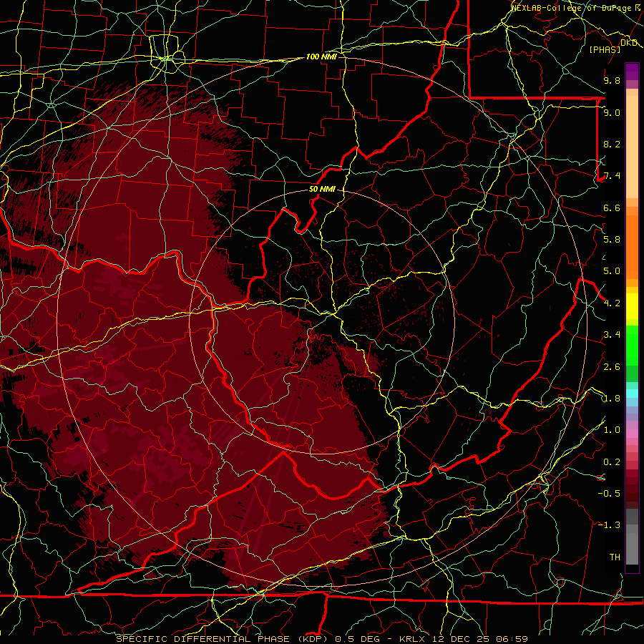644x644 pixels.
Task: Click the yellow segment of the color scale
Action: coord(632,306)
